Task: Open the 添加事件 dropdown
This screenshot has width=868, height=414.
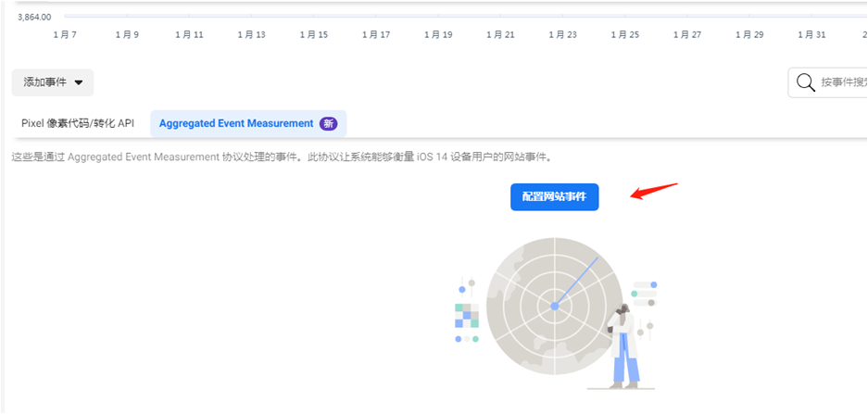Action: click(x=53, y=82)
